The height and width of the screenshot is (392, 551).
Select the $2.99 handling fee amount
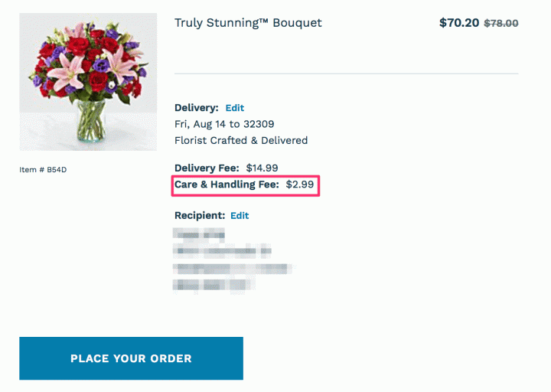coord(300,185)
